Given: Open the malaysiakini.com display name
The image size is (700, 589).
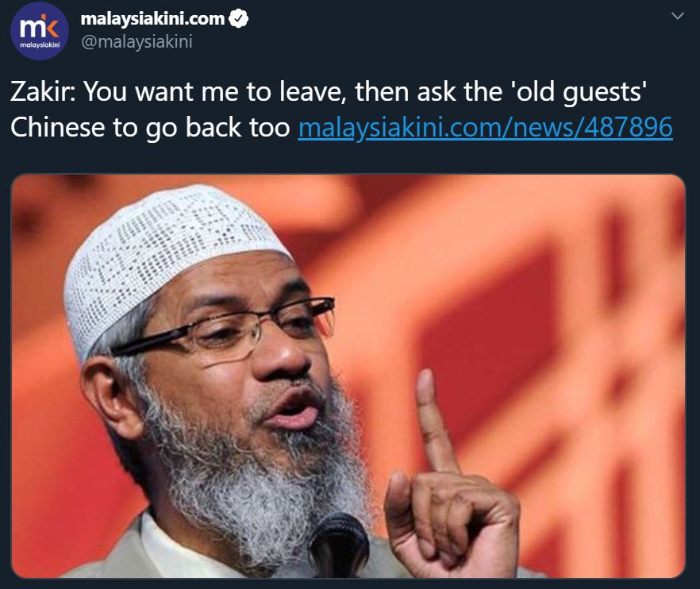Looking at the screenshot, I should tap(152, 19).
